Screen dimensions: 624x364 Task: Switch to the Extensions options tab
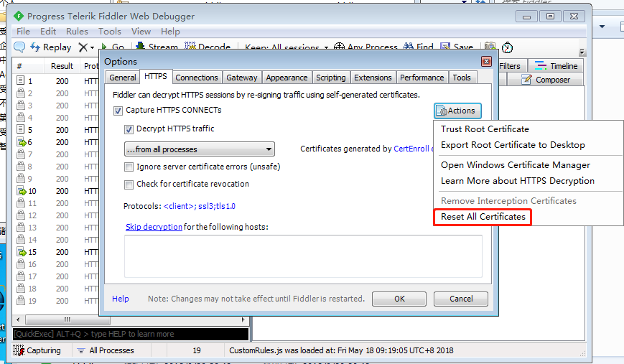[x=373, y=78]
